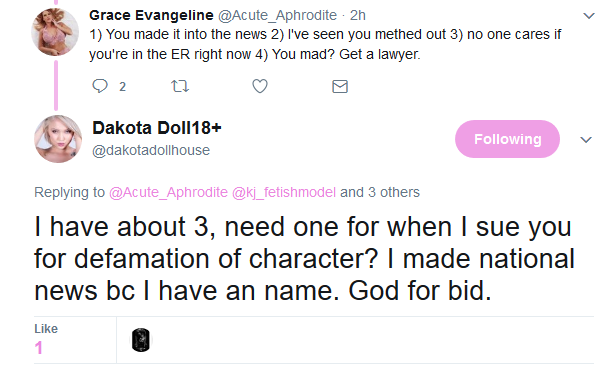Open Grace Evangeline's profile picture
This screenshot has height=367, width=604.
[x=55, y=32]
